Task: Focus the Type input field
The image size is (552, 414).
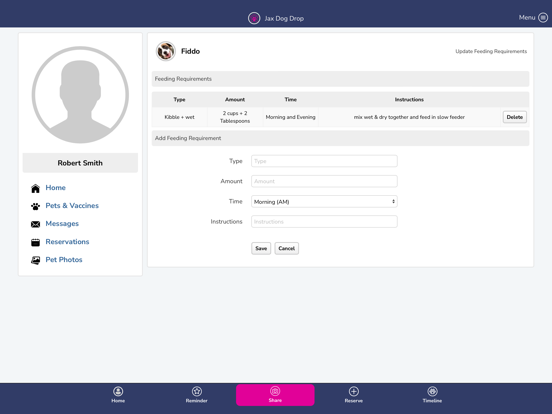Action: tap(324, 161)
